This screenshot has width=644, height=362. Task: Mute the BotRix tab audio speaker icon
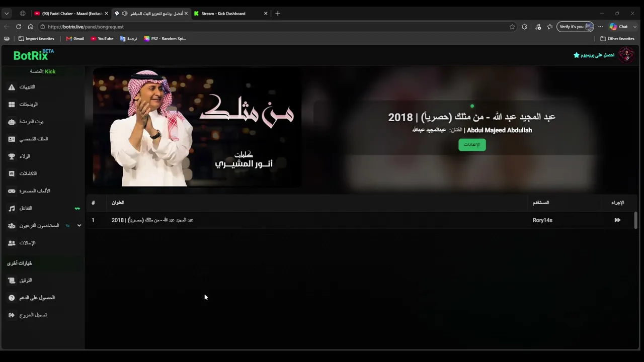click(124, 14)
